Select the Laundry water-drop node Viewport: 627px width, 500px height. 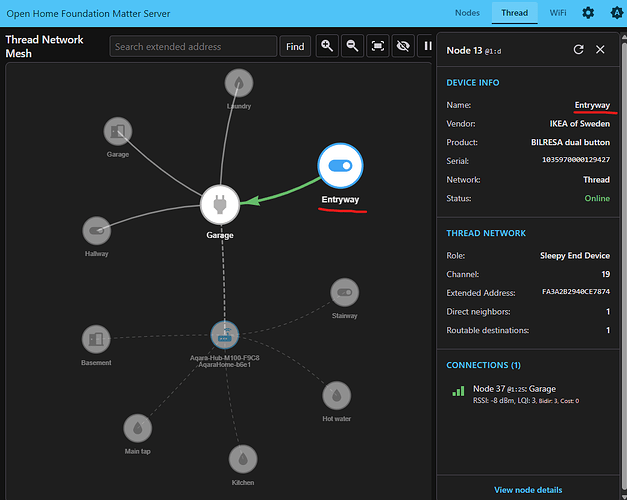239,83
